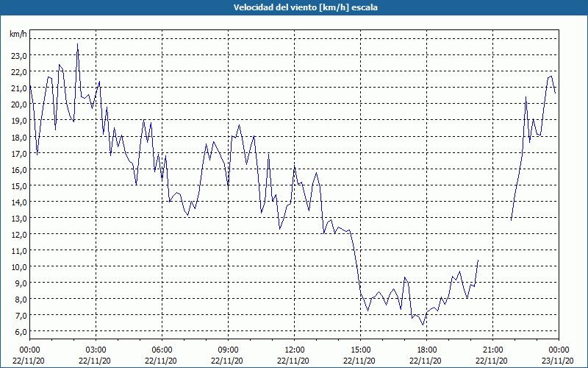Click the '23,0' y-axis value

(x=19, y=56)
